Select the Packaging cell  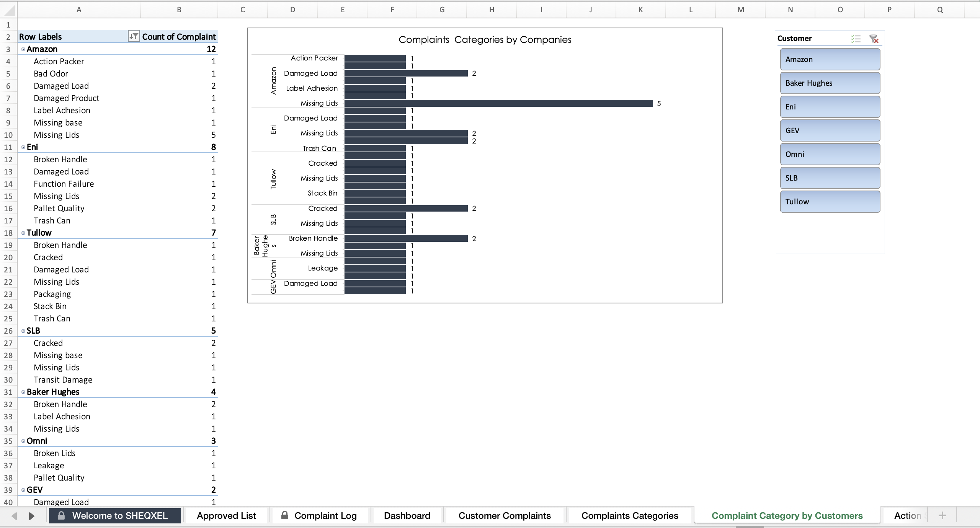tap(79, 294)
